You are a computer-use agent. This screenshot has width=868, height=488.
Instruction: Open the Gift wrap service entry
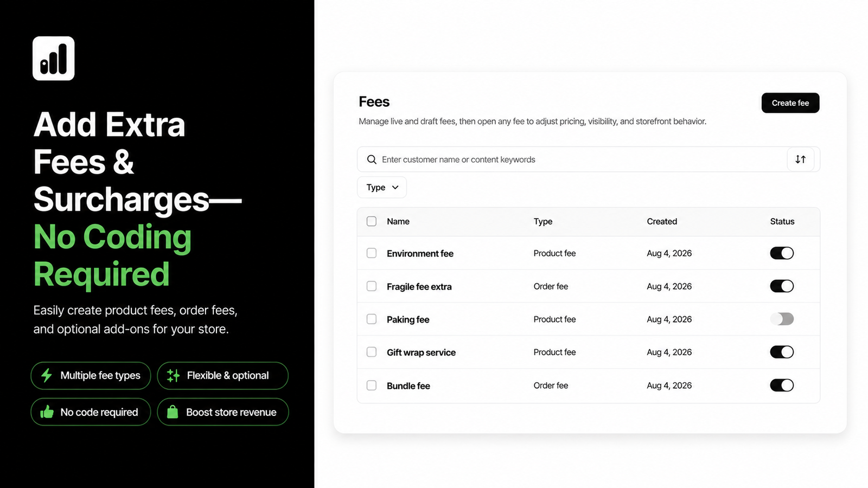click(421, 352)
